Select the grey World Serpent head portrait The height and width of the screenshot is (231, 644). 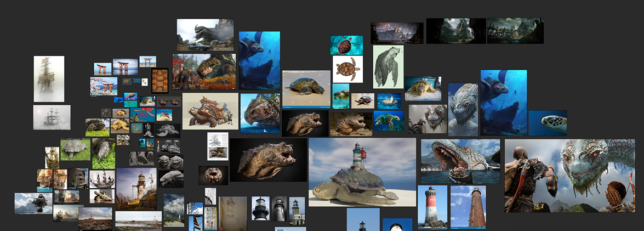pyautogui.click(x=463, y=110)
